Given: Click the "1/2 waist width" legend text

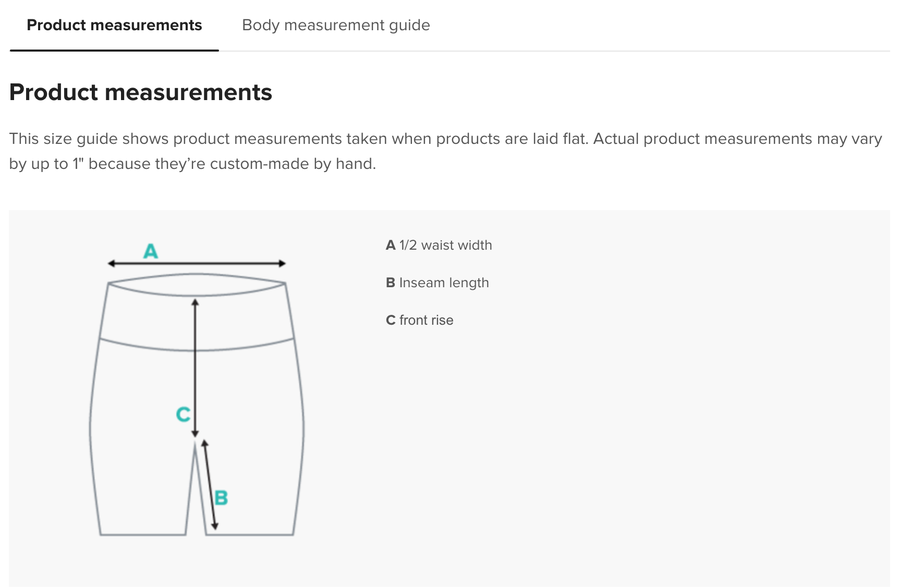Looking at the screenshot, I should 445,245.
